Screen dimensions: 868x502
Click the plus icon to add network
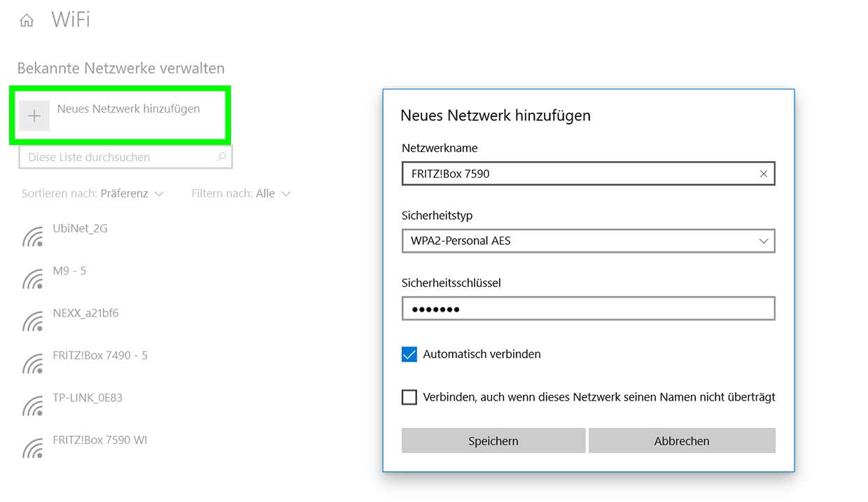[34, 116]
